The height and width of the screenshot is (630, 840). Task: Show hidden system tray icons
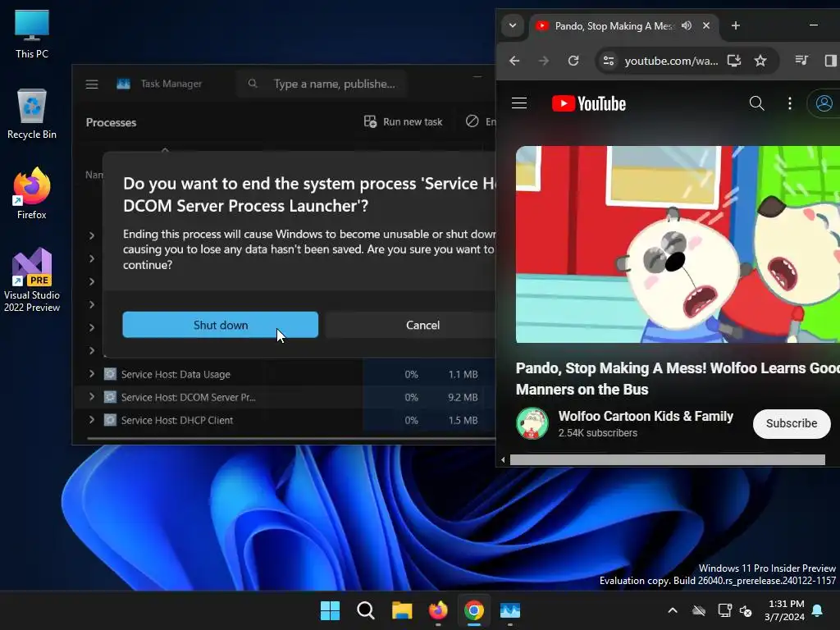coord(673,610)
